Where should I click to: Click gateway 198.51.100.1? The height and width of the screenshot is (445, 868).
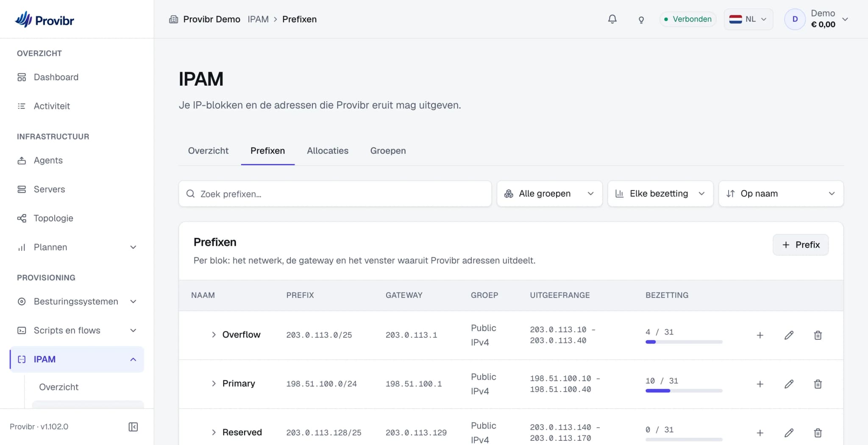414,384
